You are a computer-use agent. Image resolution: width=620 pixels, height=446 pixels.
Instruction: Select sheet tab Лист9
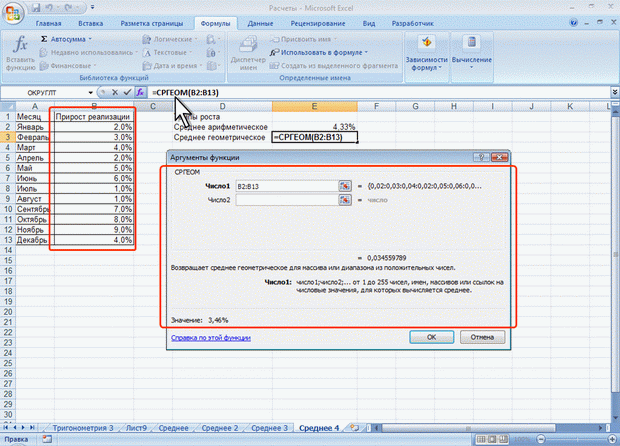(136, 428)
